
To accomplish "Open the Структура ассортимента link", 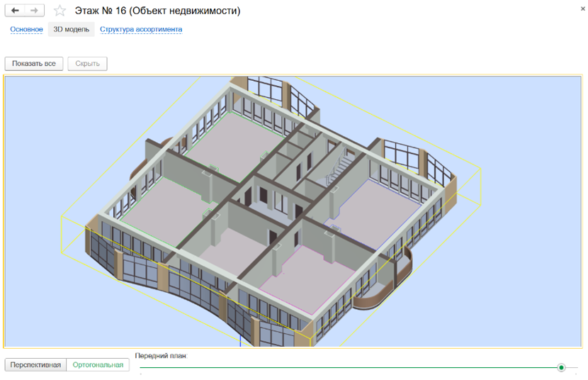I will coord(141,29).
